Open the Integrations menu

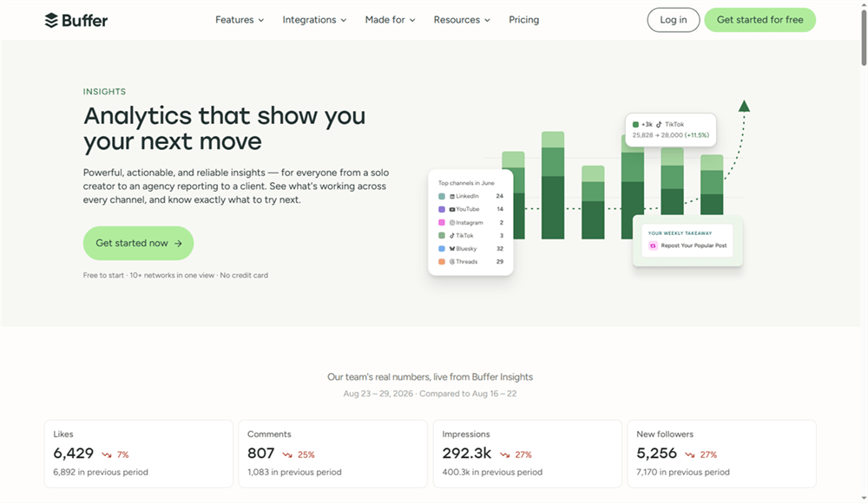314,20
